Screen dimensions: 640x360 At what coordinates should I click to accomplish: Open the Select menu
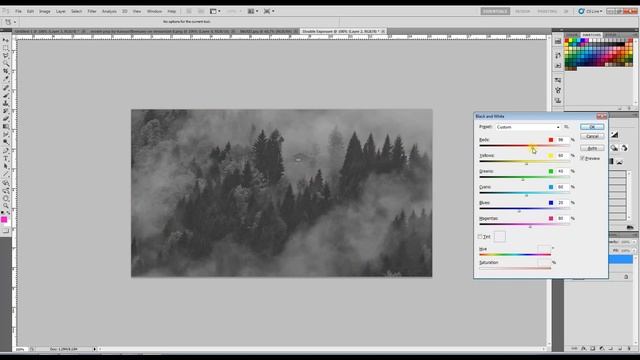coord(76,11)
